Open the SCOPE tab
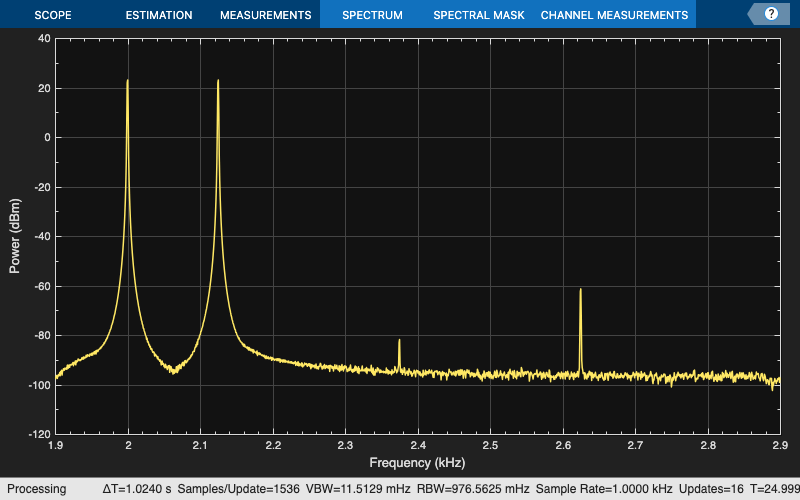The width and height of the screenshot is (800, 500). (53, 15)
